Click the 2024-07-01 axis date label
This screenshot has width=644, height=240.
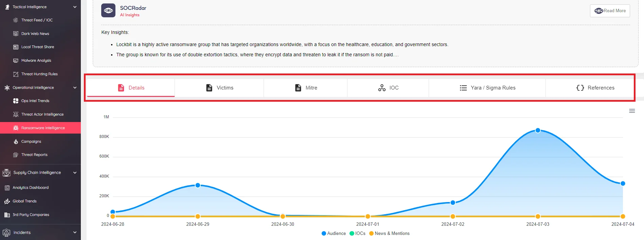[x=368, y=224]
